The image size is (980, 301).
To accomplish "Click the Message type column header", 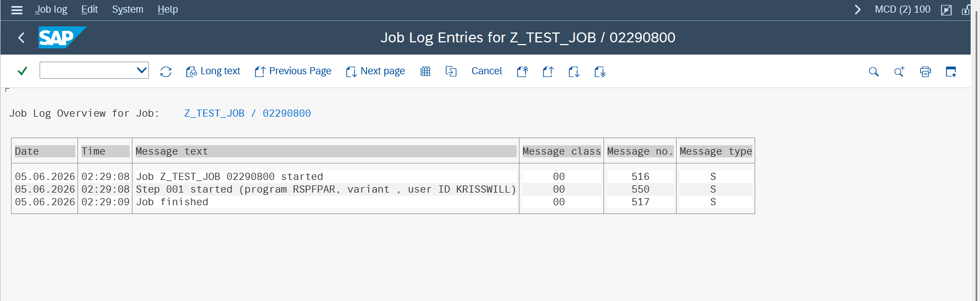I will [x=716, y=151].
